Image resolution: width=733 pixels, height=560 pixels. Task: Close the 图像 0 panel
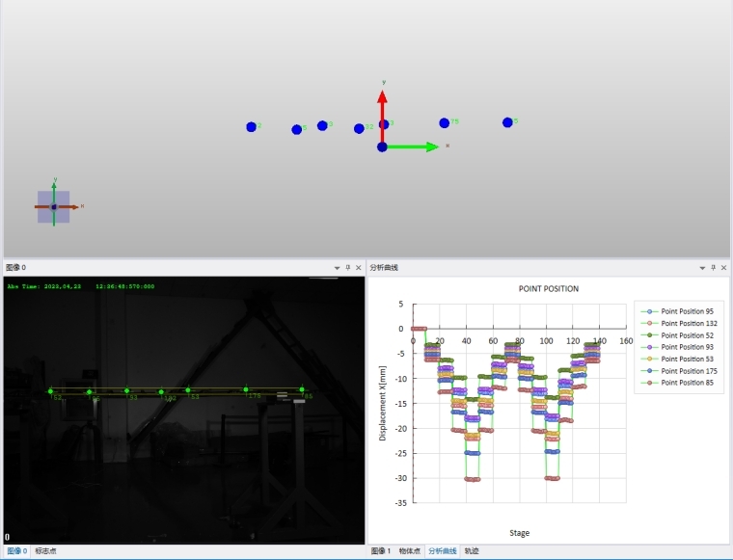coord(359,268)
